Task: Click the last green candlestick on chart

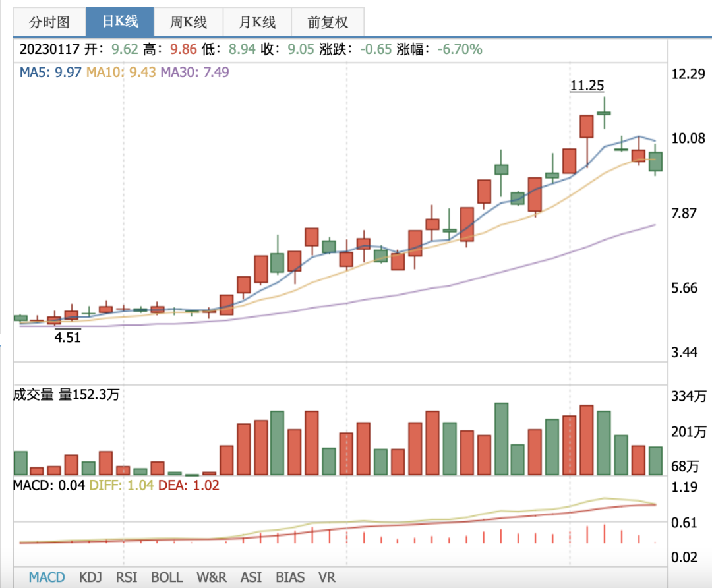Action: (655, 162)
